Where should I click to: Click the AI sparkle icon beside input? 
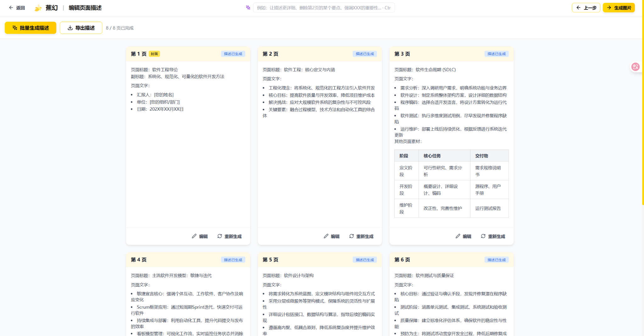[x=248, y=8]
